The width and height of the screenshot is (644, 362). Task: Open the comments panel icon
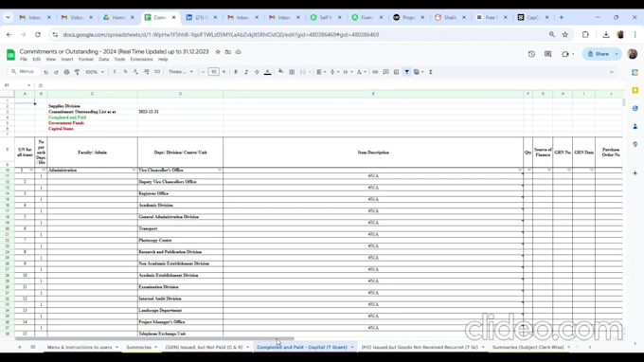tap(548, 54)
